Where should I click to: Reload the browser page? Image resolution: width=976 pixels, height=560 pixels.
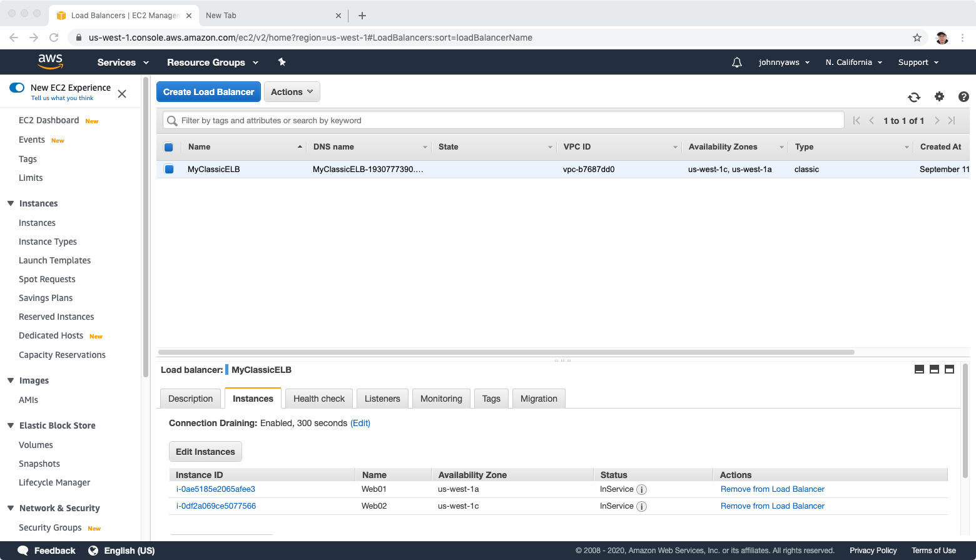[x=54, y=38]
